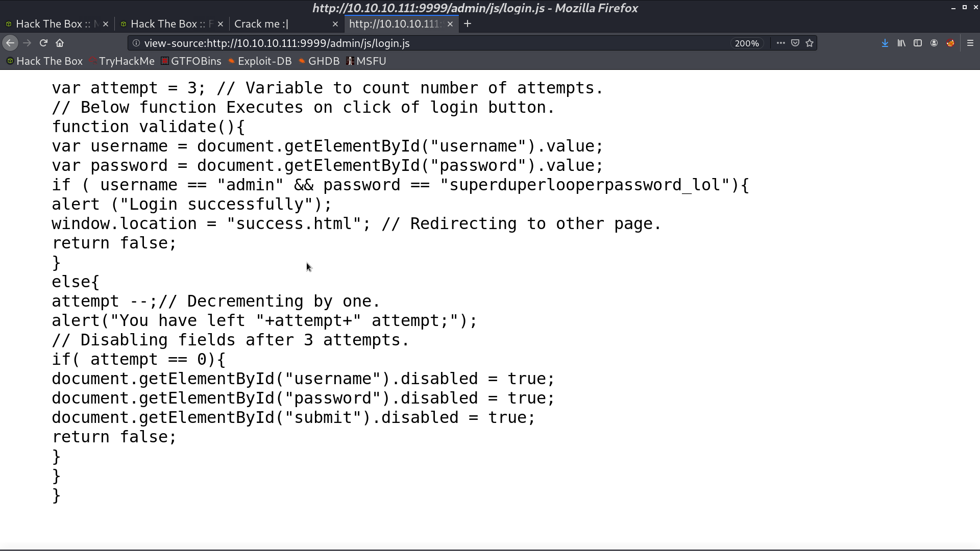Open the GTFOBins bookmark

pyautogui.click(x=191, y=61)
